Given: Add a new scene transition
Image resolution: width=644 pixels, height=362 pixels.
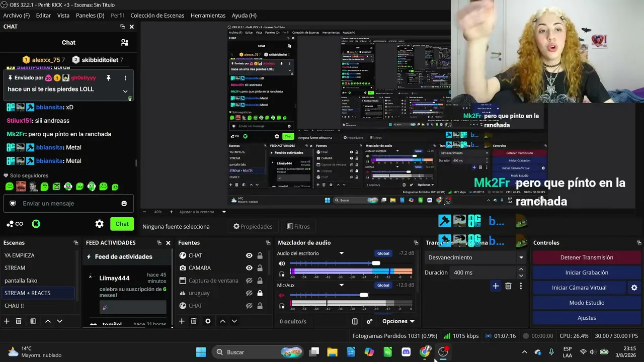Looking at the screenshot, I should (496, 286).
